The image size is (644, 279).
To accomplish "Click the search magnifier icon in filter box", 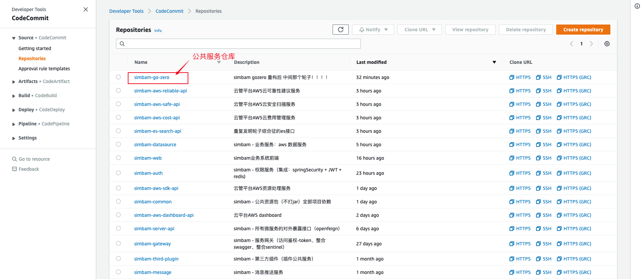I will coord(122,44).
